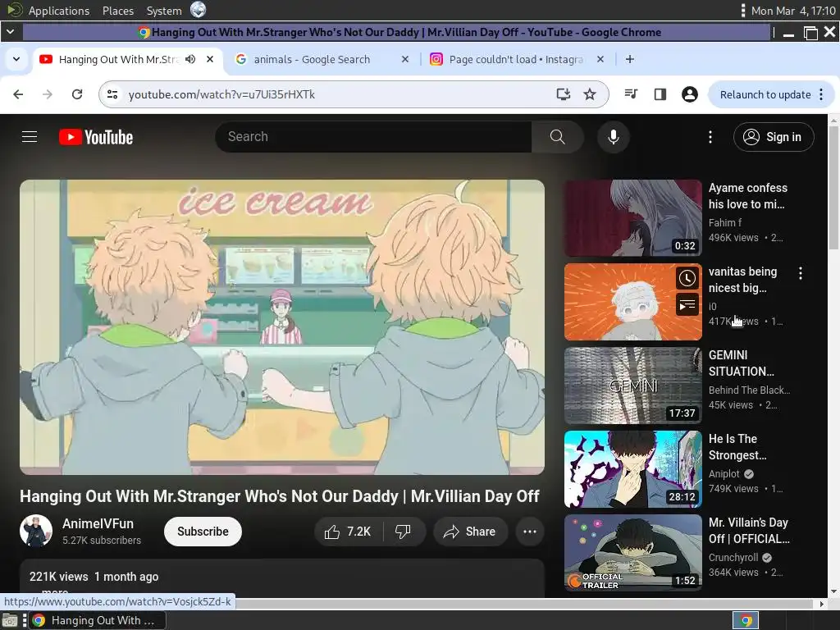Like the video with thumbs up
Screen dimensions: 840x630
(x=348, y=532)
